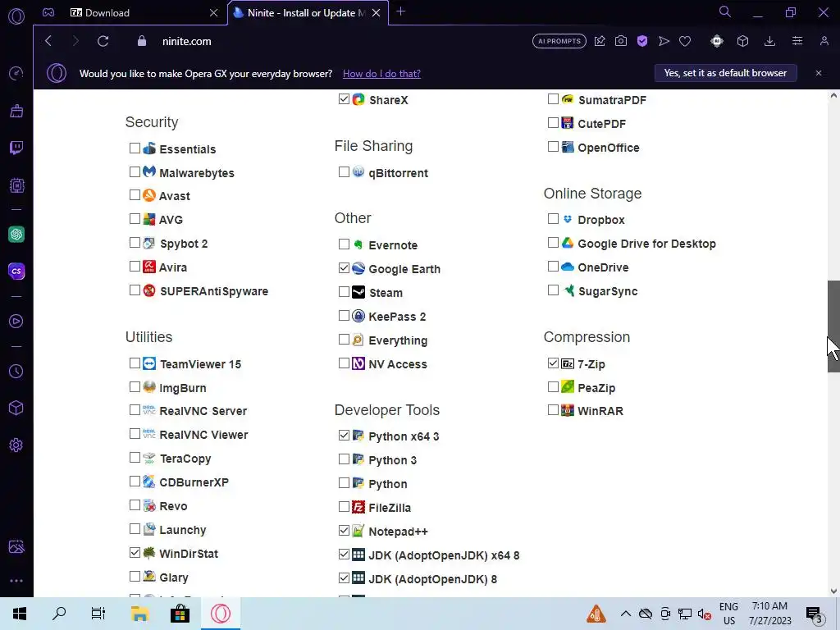
Task: Open the new tab plus button
Action: click(x=400, y=11)
